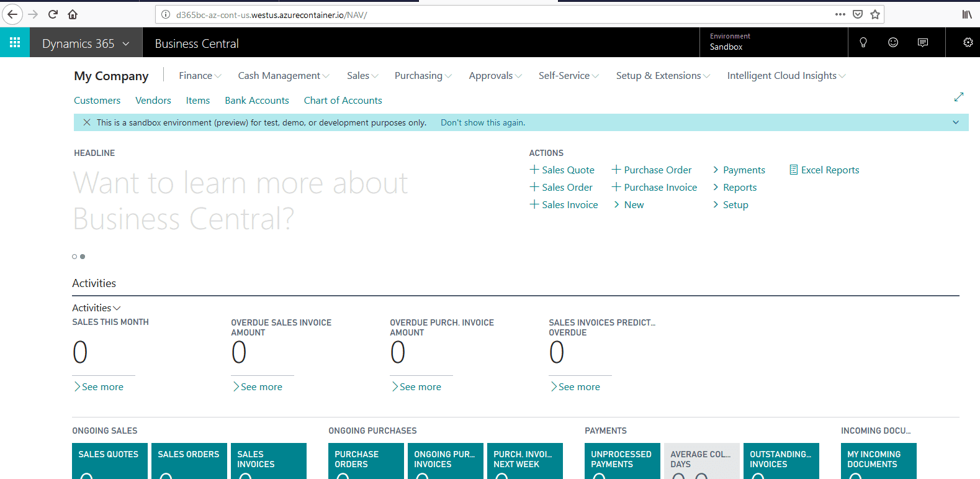Create a new Purchase Invoice
980x479 pixels.
654,187
